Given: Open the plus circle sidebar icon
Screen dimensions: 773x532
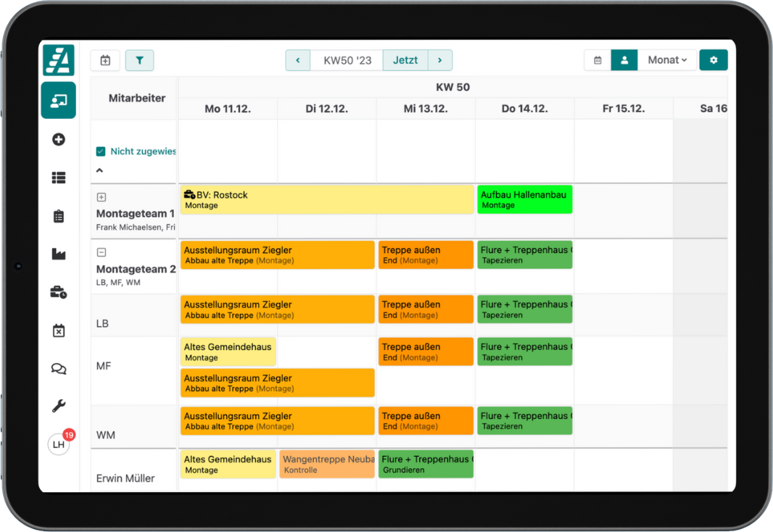Looking at the screenshot, I should click(59, 139).
